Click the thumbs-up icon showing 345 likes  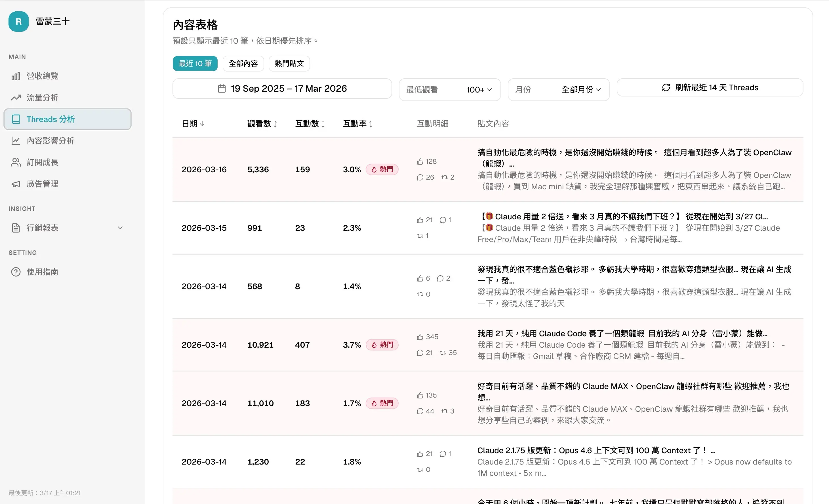[x=420, y=337]
